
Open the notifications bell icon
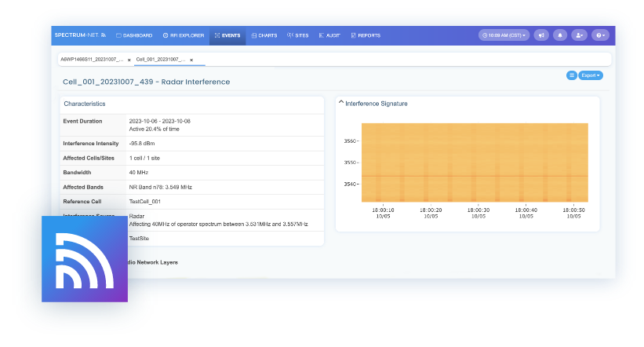coord(560,35)
